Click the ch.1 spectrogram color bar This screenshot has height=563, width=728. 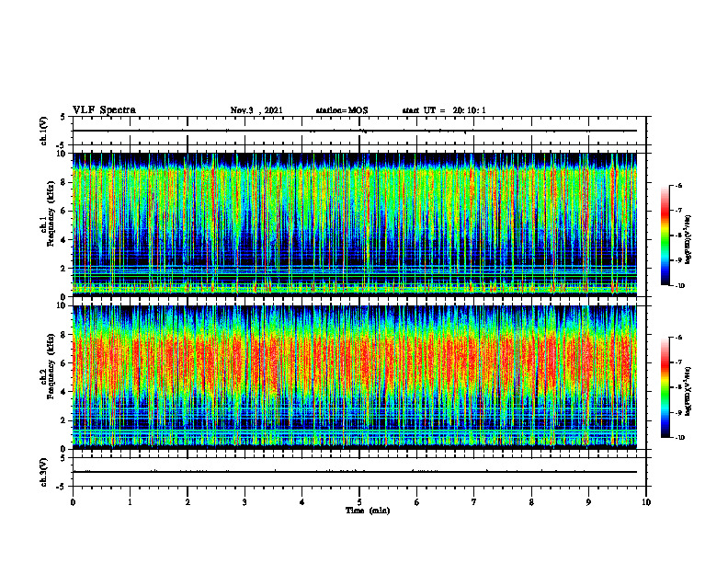coord(665,236)
